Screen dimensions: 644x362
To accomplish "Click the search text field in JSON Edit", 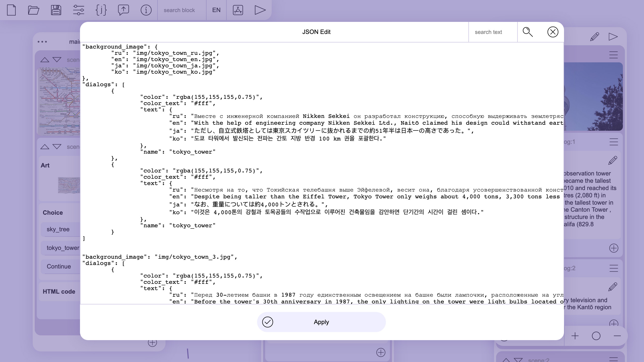I will [x=492, y=32].
